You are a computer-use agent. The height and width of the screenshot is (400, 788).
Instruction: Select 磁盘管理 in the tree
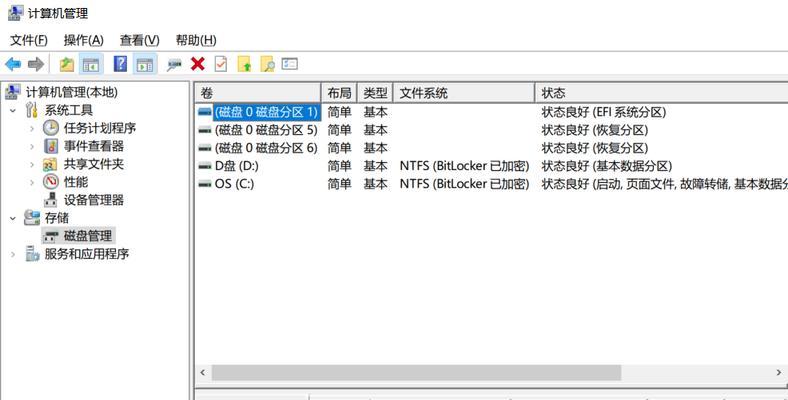point(88,236)
